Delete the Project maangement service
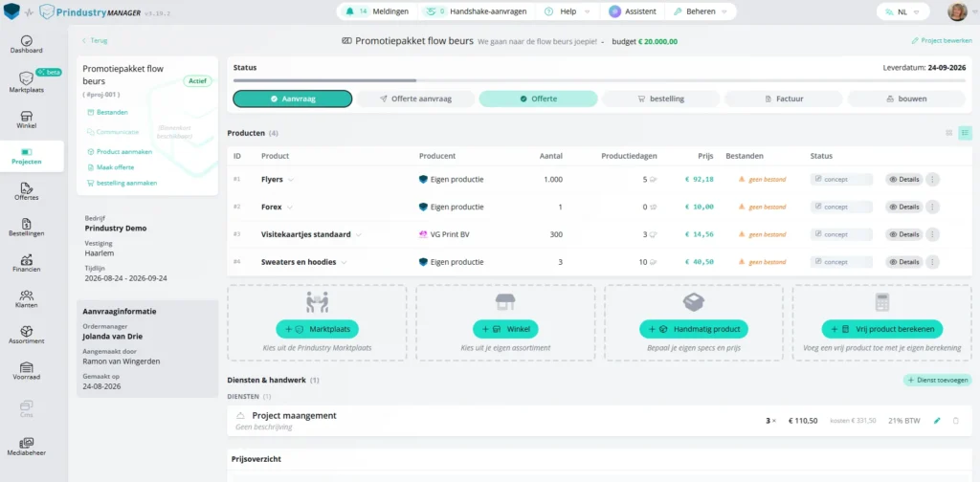This screenshot has height=482, width=980. tap(956, 421)
